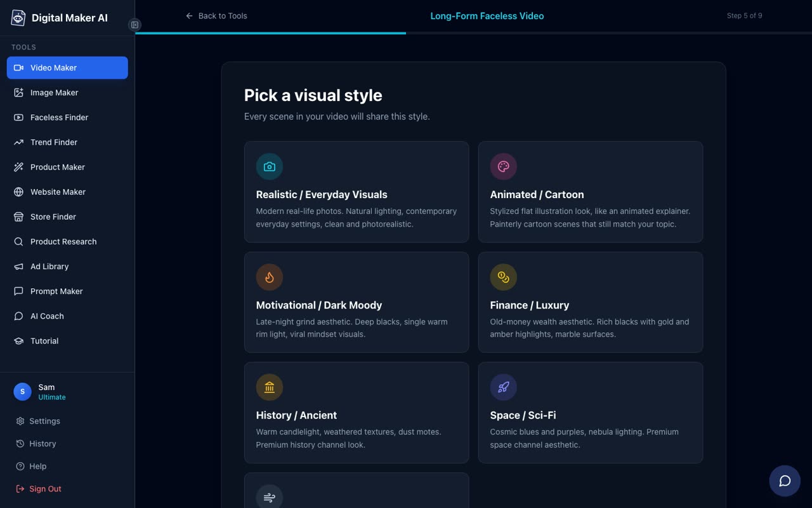Pick the Motivational / Dark Moody style
Viewport: 812px width, 508px height.
tap(357, 302)
